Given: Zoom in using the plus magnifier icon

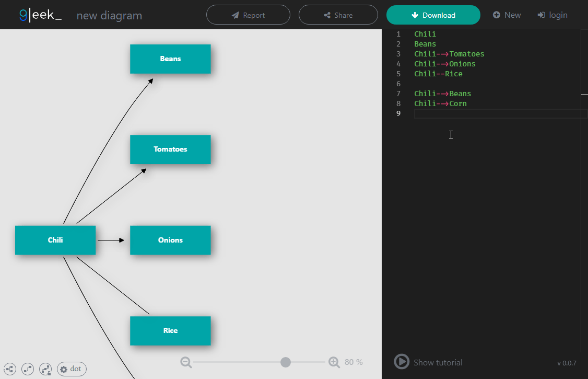Looking at the screenshot, I should click(x=334, y=362).
